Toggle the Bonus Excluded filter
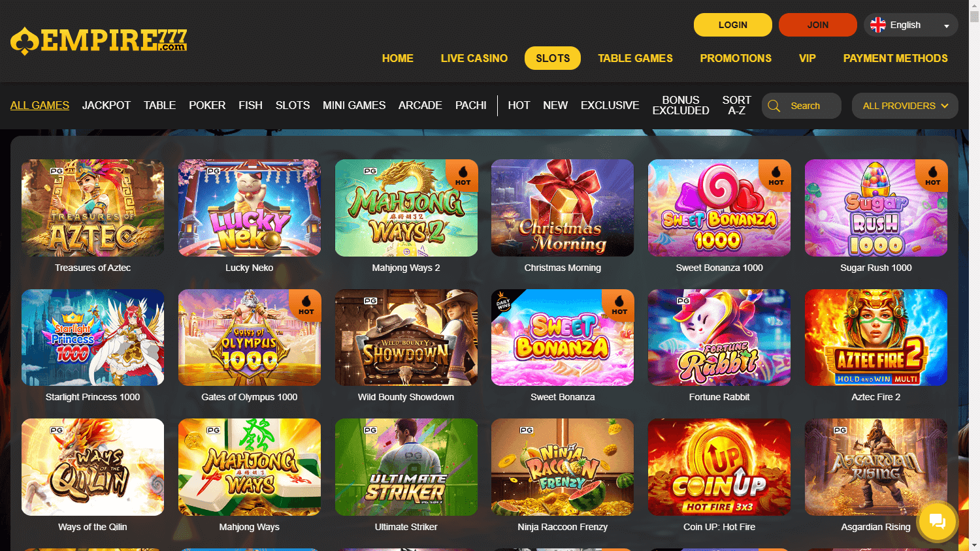The image size is (980, 551). click(x=681, y=105)
